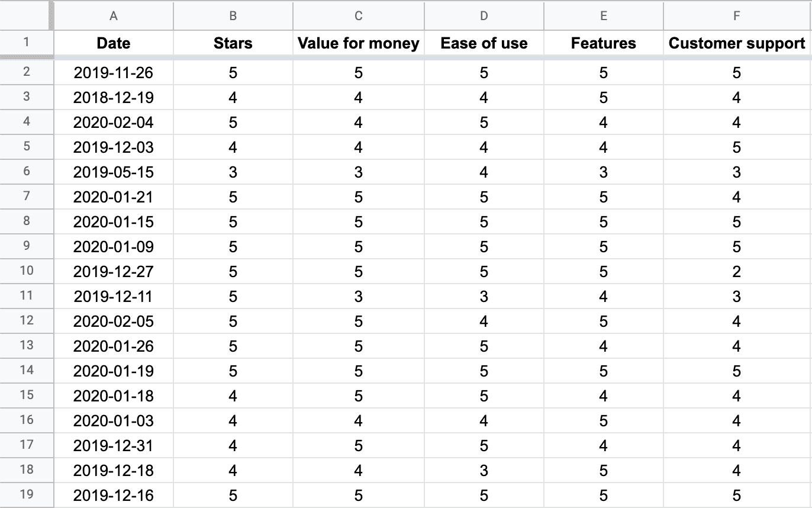Select row 10 header

click(x=27, y=271)
